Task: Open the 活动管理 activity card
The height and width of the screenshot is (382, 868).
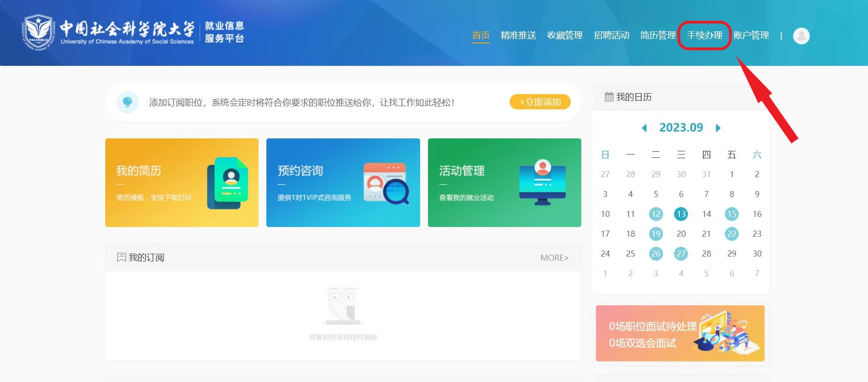Action: click(504, 183)
